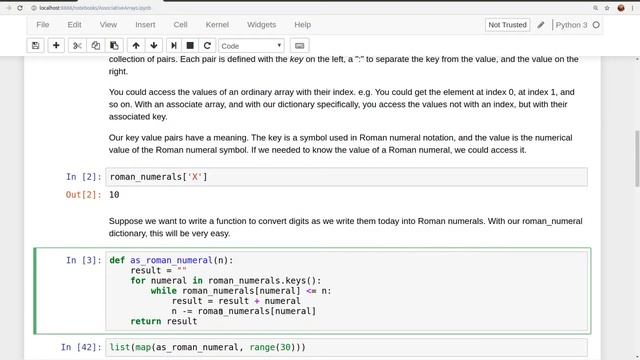Screen dimensions: 640x360
Task: Open the browser zoom magnifier icon
Action: (596, 8)
